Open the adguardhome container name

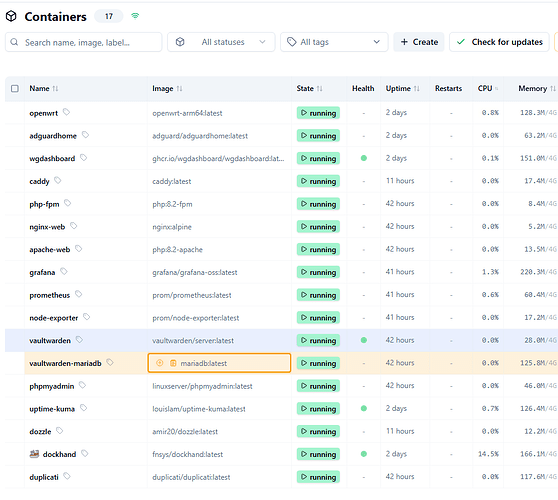point(53,136)
